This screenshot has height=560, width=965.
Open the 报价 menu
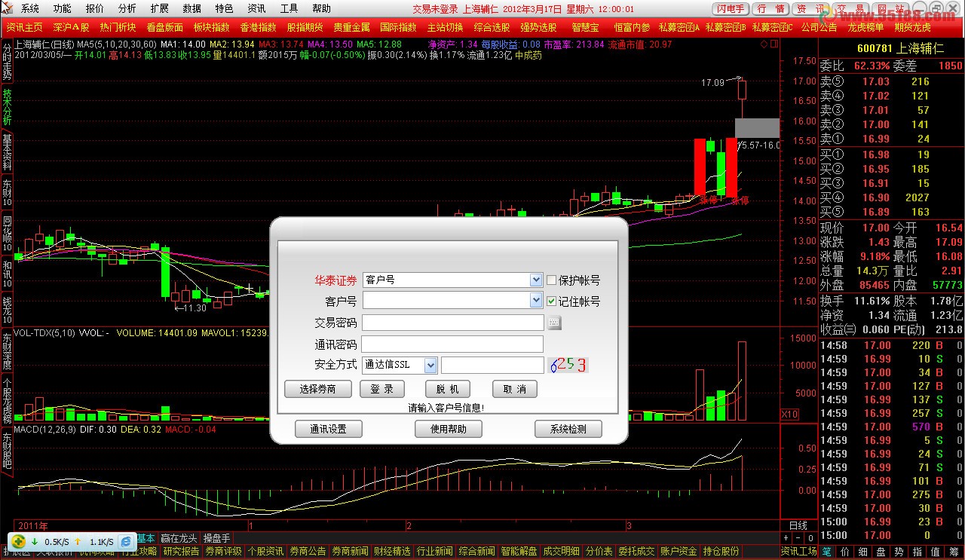pyautogui.click(x=95, y=9)
